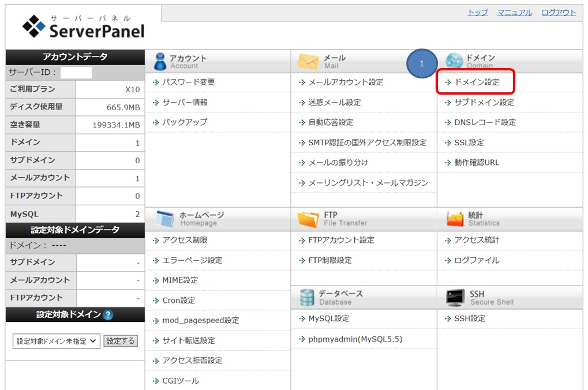Click the FTP folder icon
Viewport: 588px width, 390px height.
coord(308,219)
